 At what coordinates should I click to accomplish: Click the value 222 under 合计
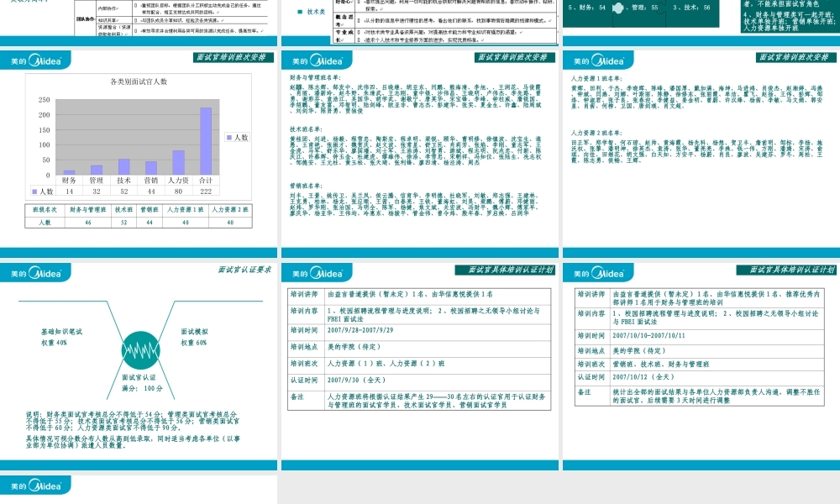click(206, 192)
